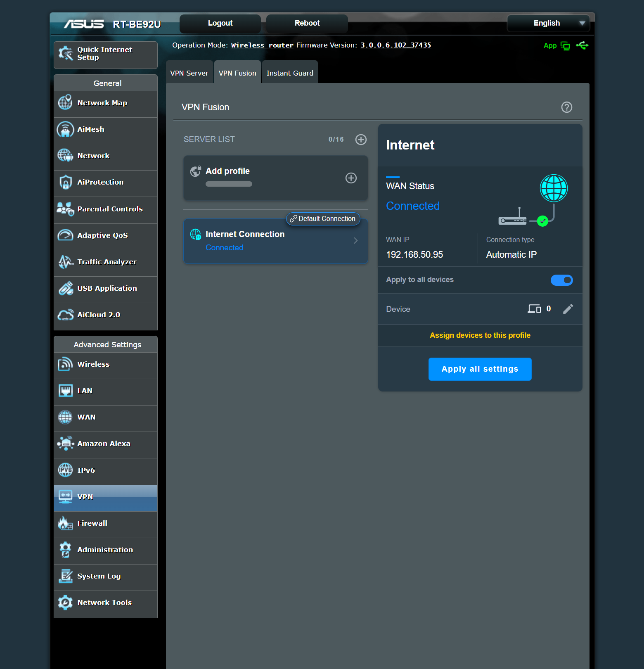Click the Firewall flame icon

tap(65, 523)
